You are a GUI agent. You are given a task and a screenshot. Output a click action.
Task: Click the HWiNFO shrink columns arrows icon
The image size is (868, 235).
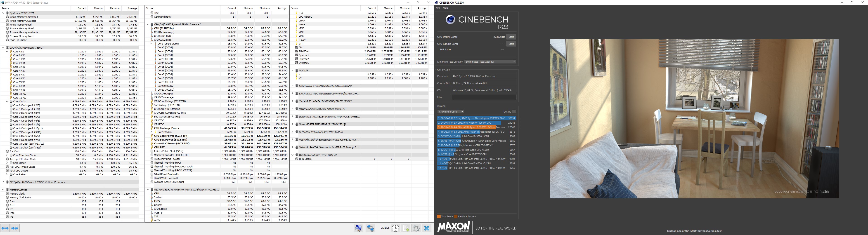point(15,228)
